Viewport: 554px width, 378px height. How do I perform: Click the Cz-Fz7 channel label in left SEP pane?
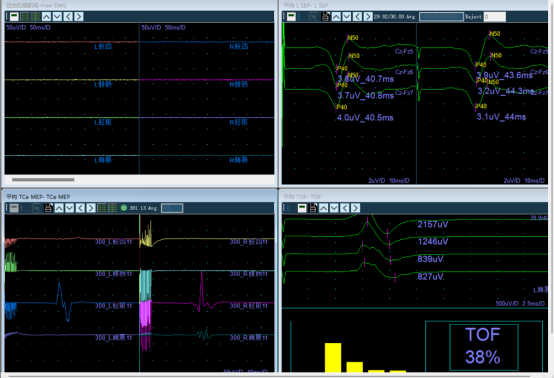(x=404, y=93)
